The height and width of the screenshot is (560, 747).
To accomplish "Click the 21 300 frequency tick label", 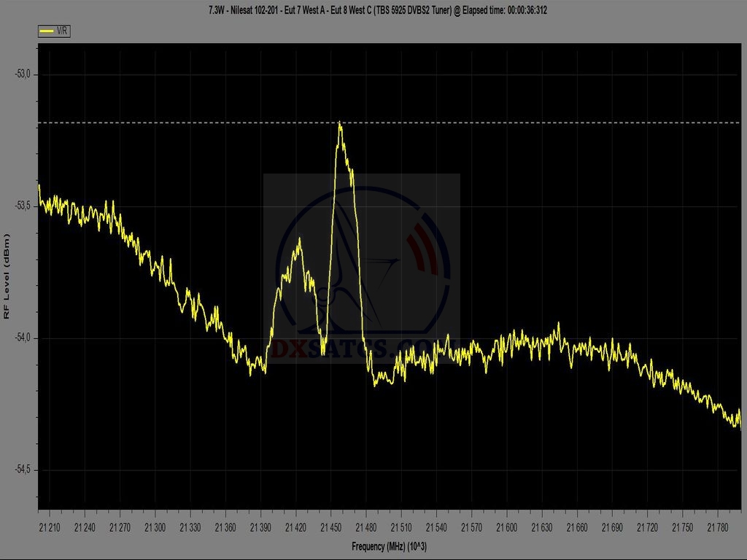I will 155,527.
